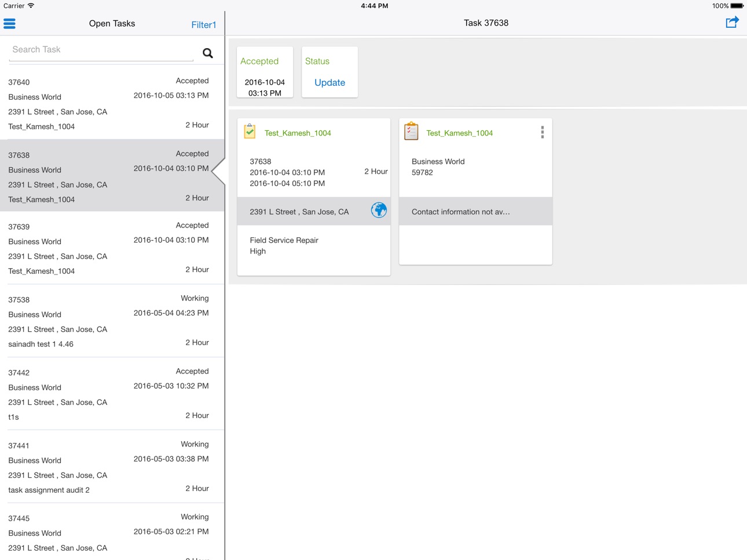Tap the search magnifier icon
Viewport: 747px width, 560px height.
[208, 53]
